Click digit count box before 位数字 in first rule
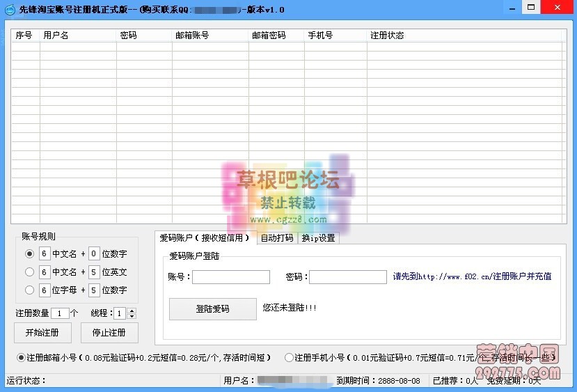This screenshot has width=577, height=392. pyautogui.click(x=94, y=253)
